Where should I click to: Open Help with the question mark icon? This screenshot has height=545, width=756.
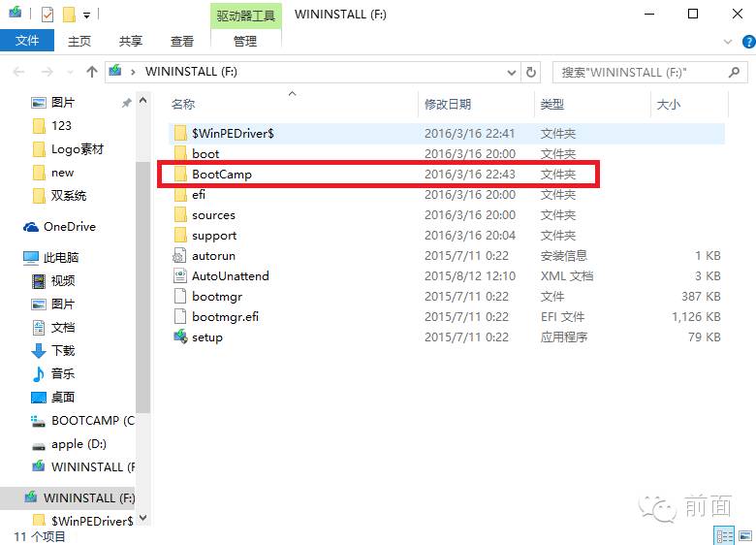pos(749,42)
